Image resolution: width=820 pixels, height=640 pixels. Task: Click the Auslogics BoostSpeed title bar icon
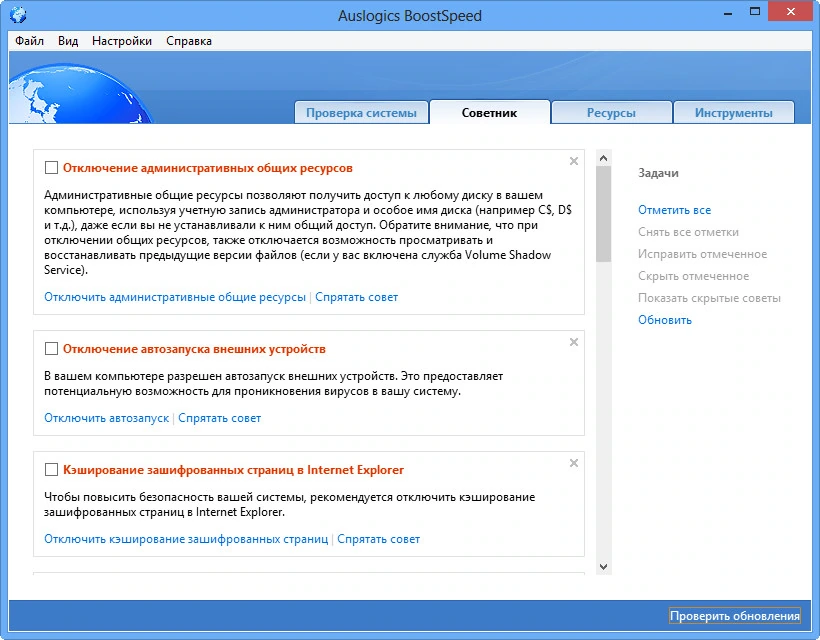click(x=18, y=15)
